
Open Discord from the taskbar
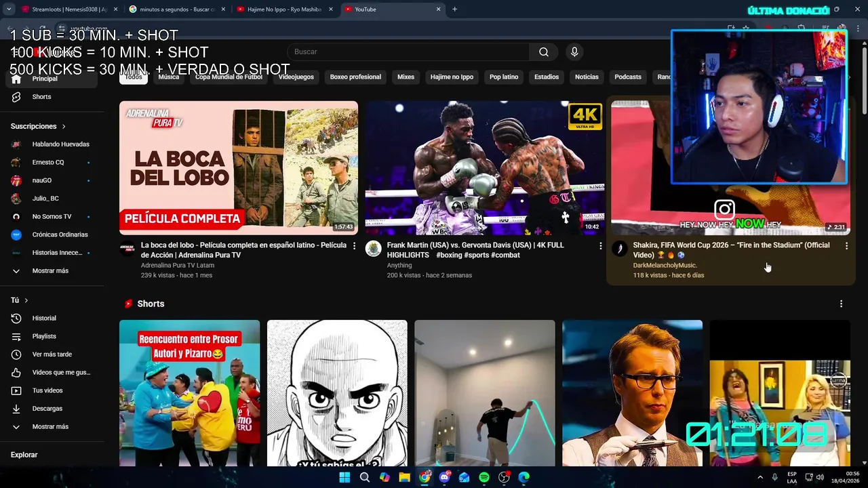click(x=444, y=477)
